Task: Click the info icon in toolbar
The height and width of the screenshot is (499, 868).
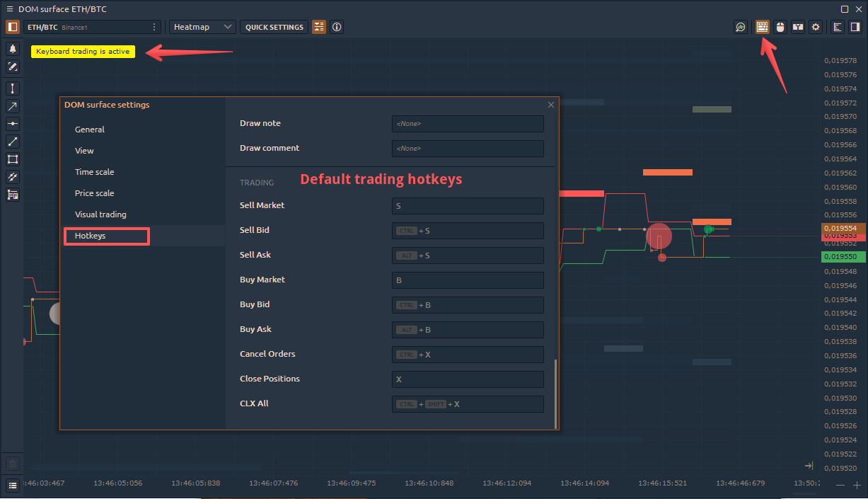Action: coord(337,27)
